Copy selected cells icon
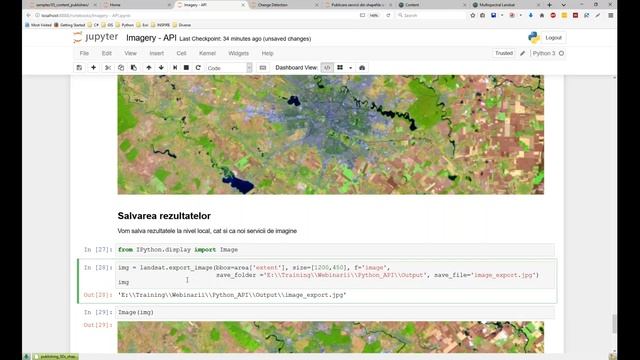Screen dimensions: 640x360 tap(121, 68)
